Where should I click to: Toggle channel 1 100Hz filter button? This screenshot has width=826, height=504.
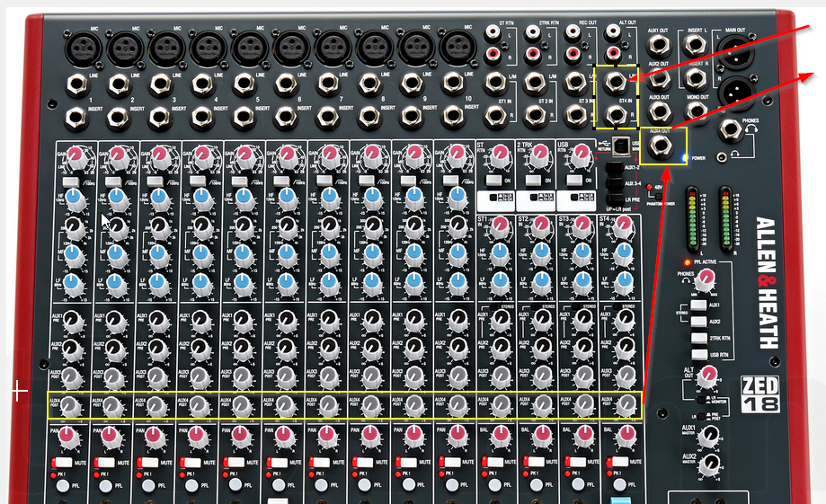pos(70,182)
